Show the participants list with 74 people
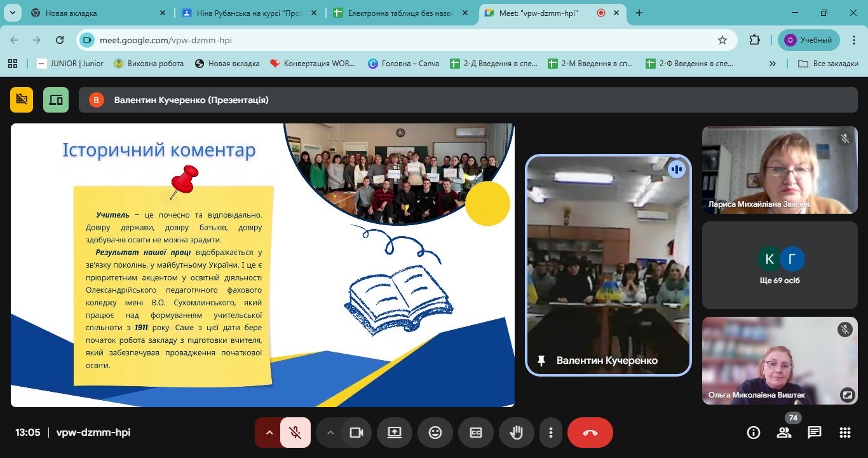868x458 pixels. [784, 433]
